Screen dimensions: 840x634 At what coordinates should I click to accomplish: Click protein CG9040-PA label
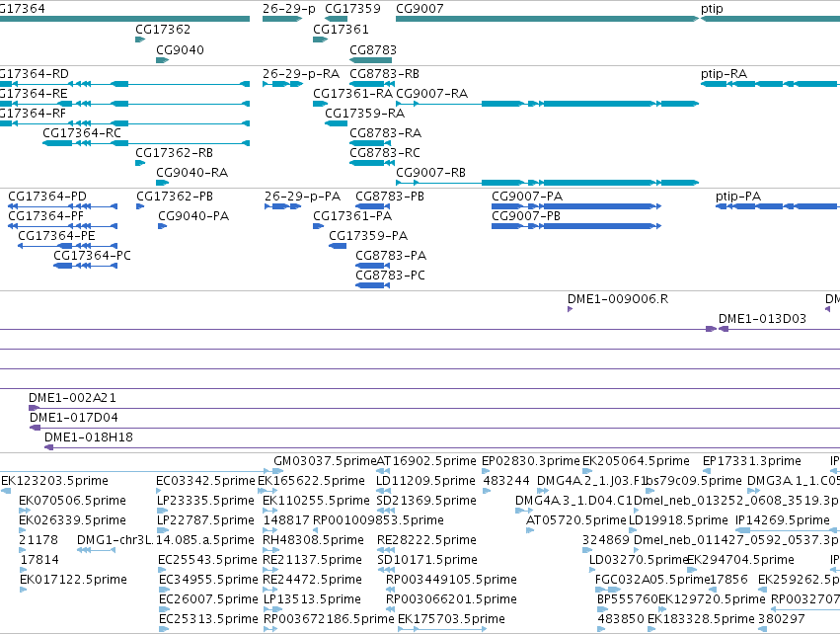[x=193, y=216]
